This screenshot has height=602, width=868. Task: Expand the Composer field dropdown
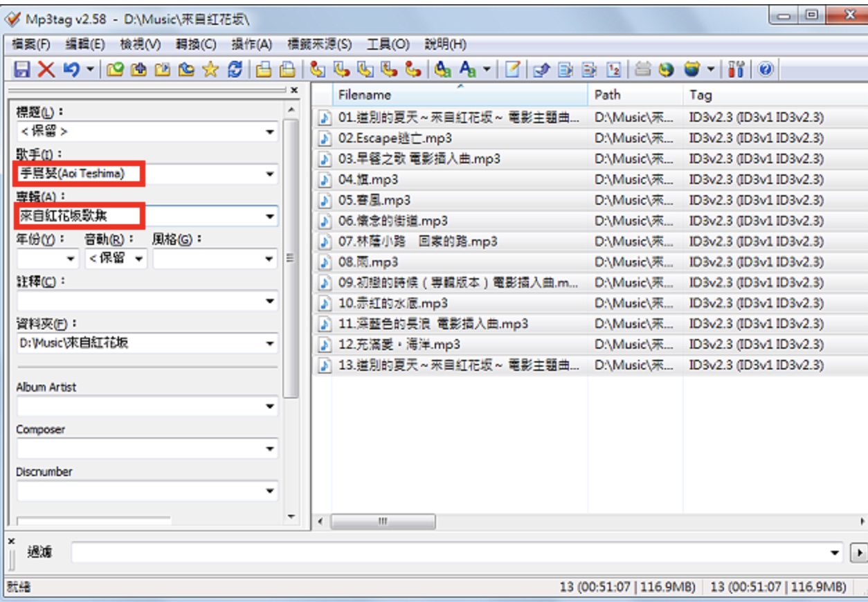pyautogui.click(x=270, y=448)
